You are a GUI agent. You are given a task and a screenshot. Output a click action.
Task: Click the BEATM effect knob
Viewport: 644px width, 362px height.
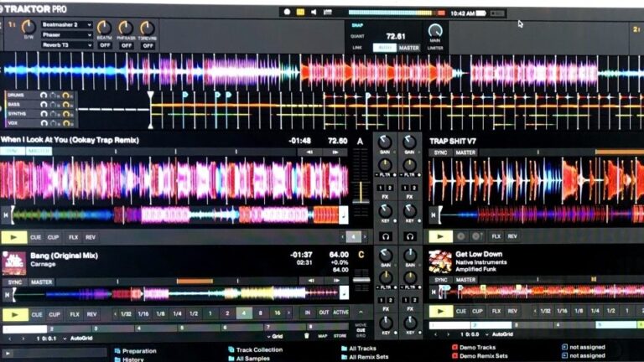click(x=104, y=28)
